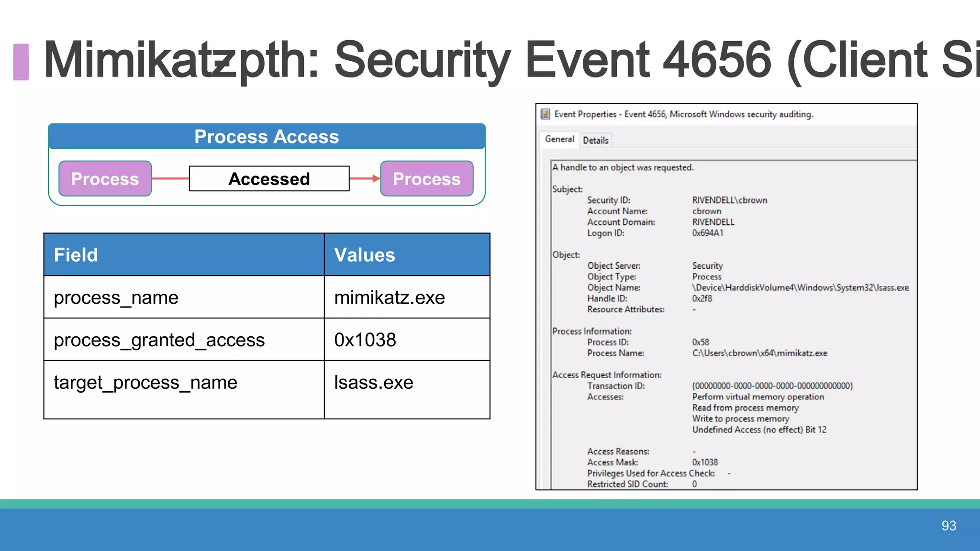Select the Transaction ID GUID value

pyautogui.click(x=772, y=386)
